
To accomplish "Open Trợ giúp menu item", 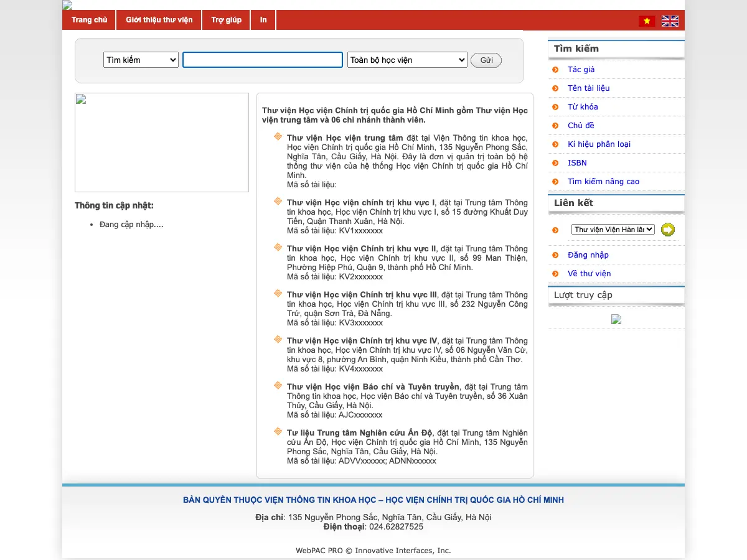I will (x=226, y=20).
